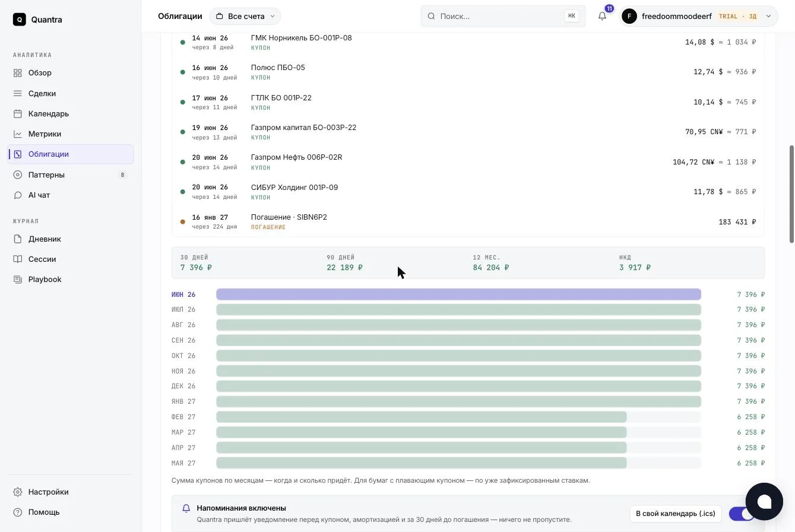
Task: Open Playbook page
Action: (70, 279)
